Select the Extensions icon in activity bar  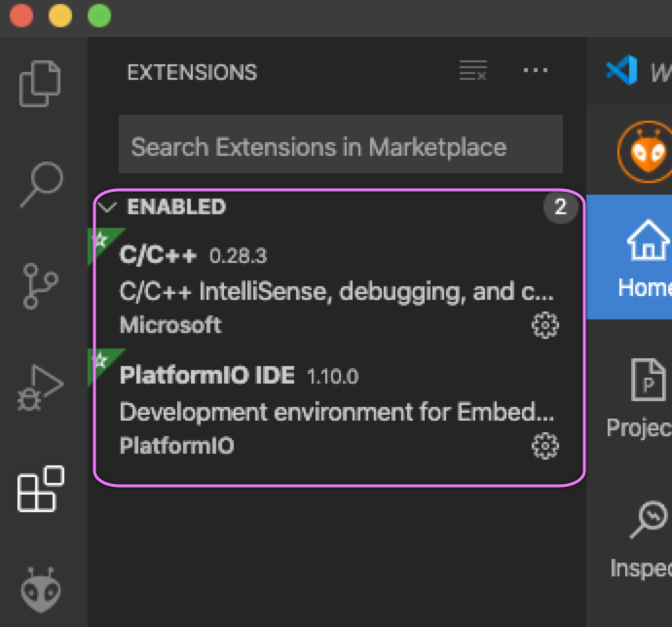point(41,490)
